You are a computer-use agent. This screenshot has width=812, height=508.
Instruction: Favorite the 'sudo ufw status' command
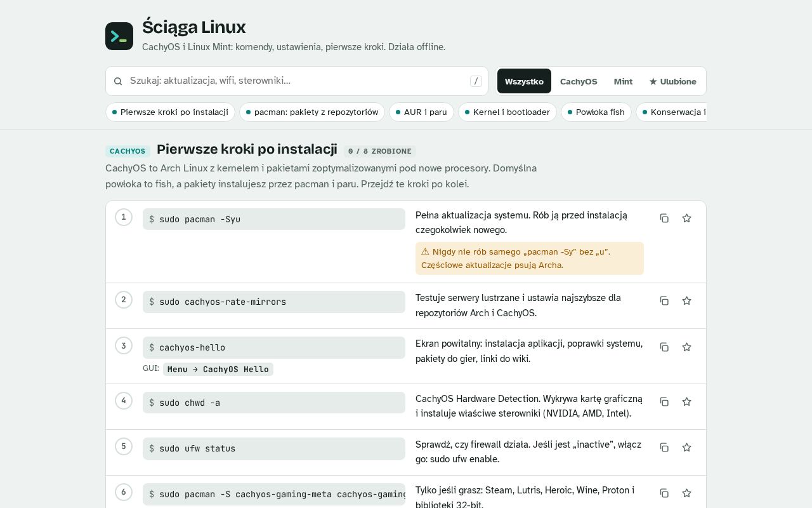point(686,448)
